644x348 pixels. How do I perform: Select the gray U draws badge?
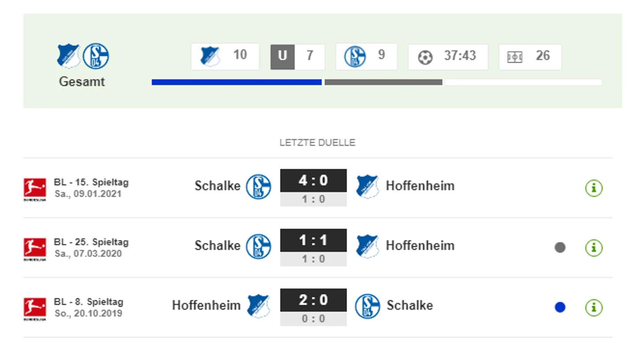282,56
